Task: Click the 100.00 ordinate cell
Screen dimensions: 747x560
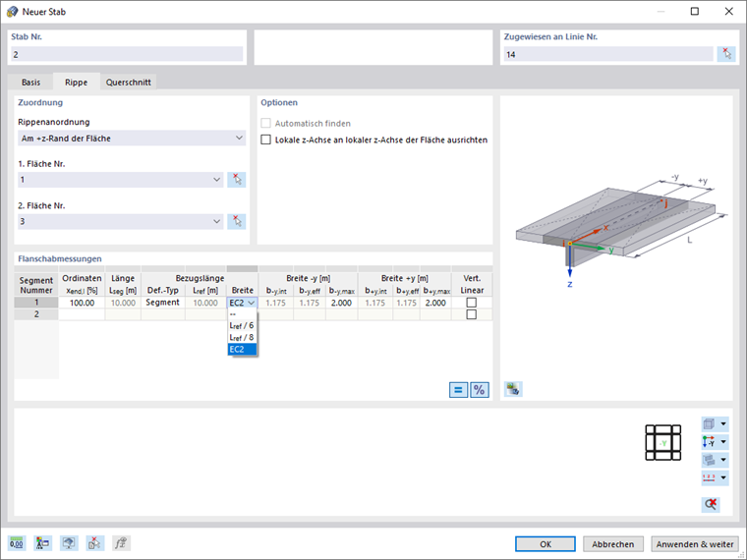Action: click(82, 303)
